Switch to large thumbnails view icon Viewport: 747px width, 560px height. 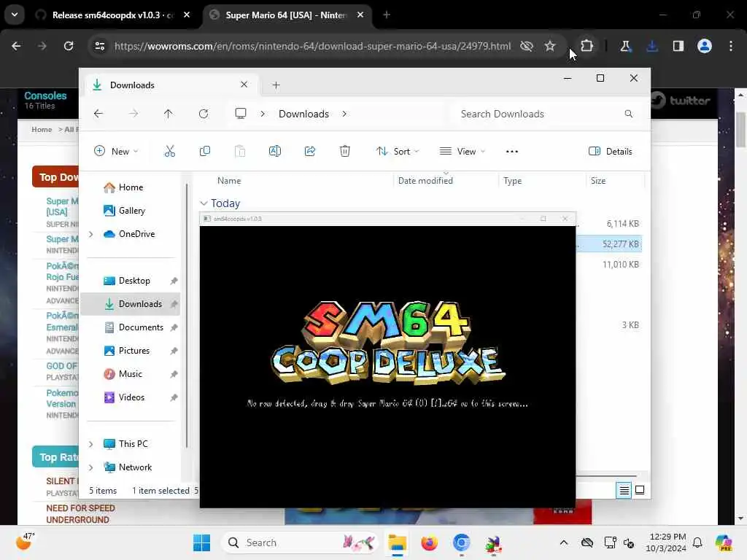640,490
